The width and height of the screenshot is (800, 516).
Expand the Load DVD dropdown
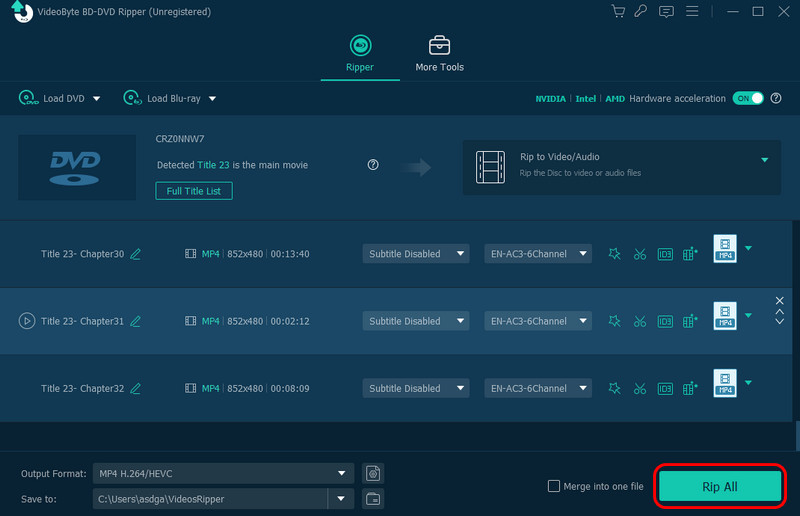coord(97,98)
